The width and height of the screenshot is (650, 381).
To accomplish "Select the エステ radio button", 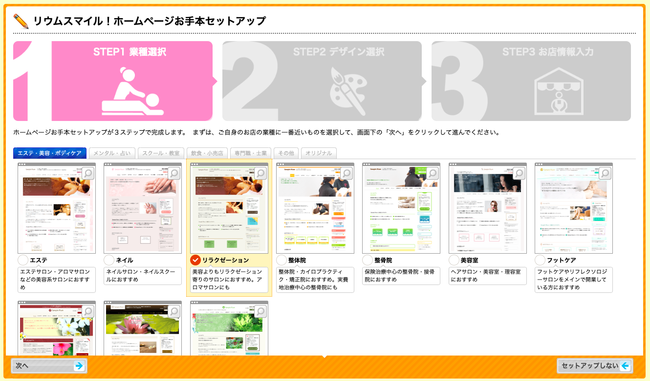I will [x=23, y=260].
